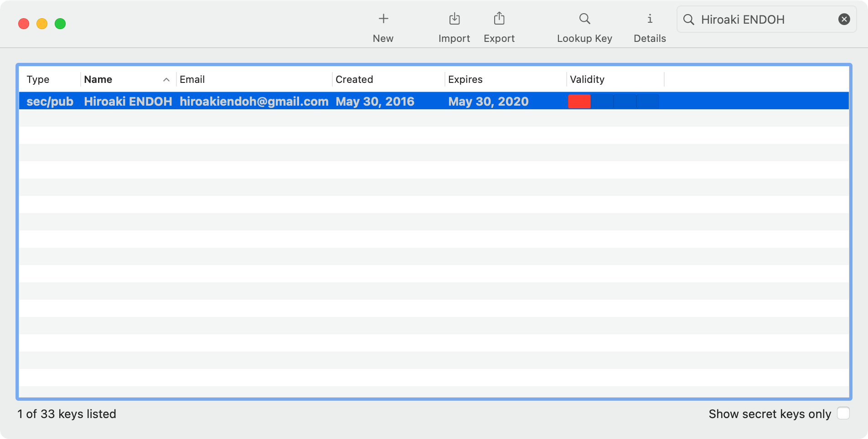Clear the search field text
This screenshot has width=868, height=439.
(844, 19)
